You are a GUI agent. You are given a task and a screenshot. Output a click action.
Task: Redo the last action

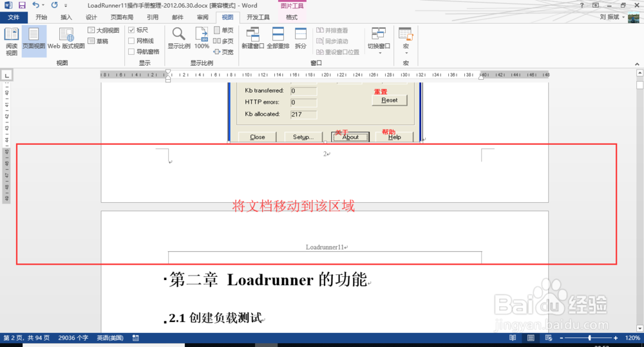coord(55,5)
